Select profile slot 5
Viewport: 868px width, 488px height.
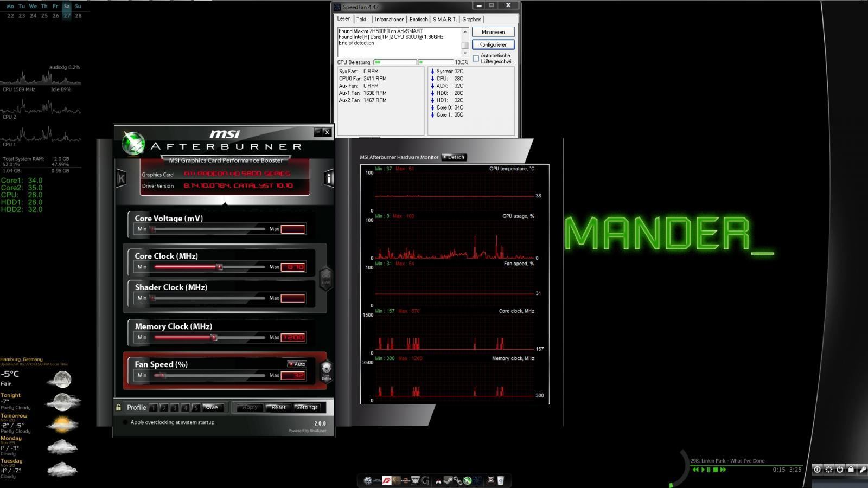coord(195,408)
